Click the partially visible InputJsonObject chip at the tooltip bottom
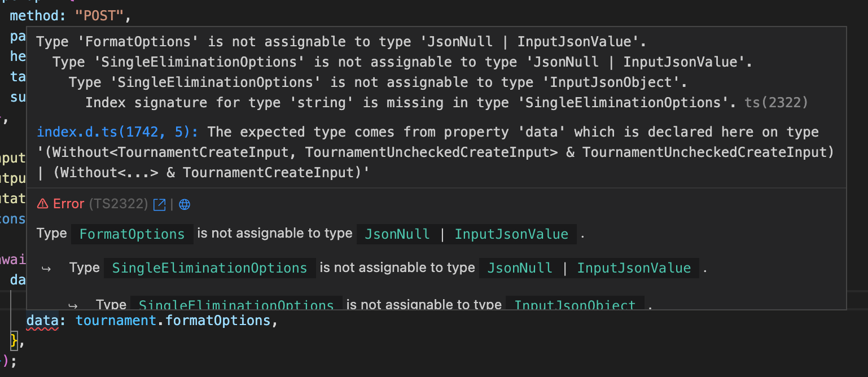 (x=575, y=305)
